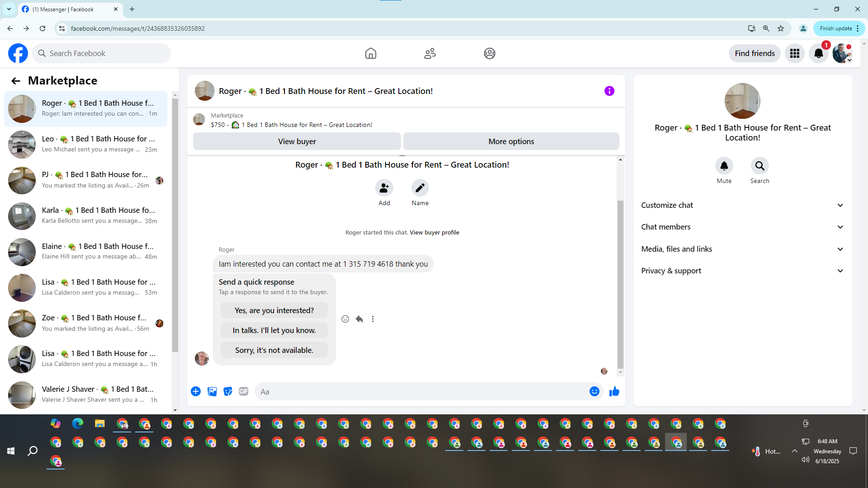Send quick response 'In talks. I'll let you know.'

click(274, 331)
